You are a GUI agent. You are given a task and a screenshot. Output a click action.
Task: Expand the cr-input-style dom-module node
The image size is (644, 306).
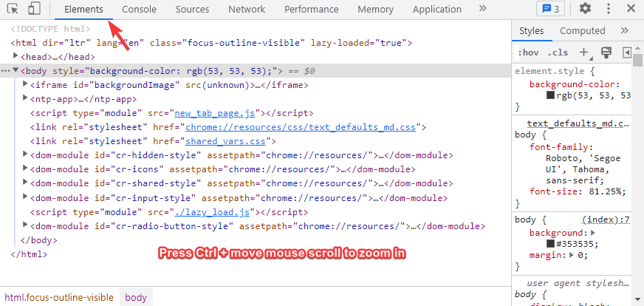tap(25, 197)
